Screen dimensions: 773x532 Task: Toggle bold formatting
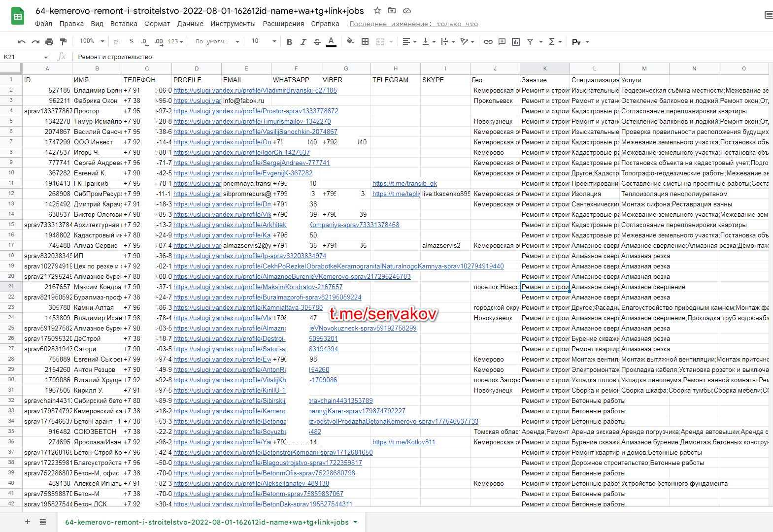[x=289, y=42]
